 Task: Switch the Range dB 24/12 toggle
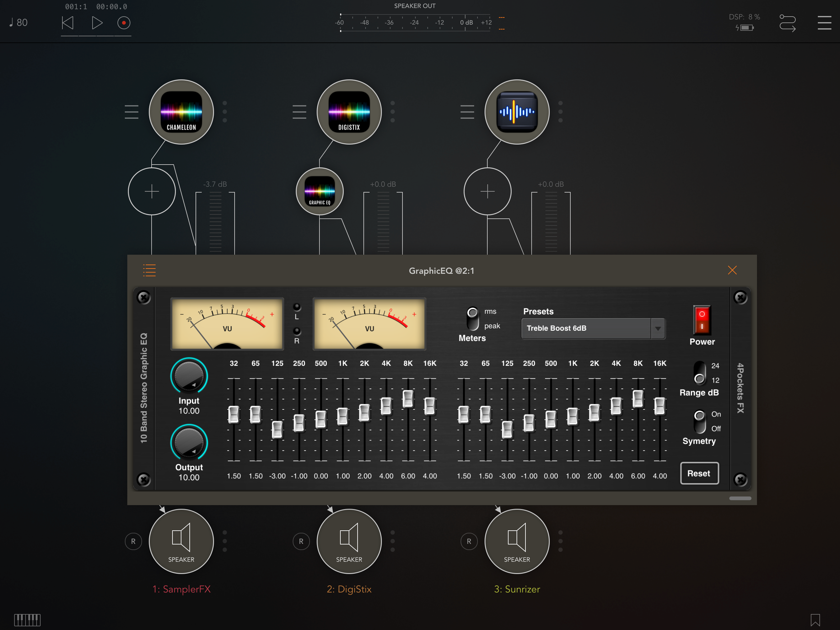[699, 373]
